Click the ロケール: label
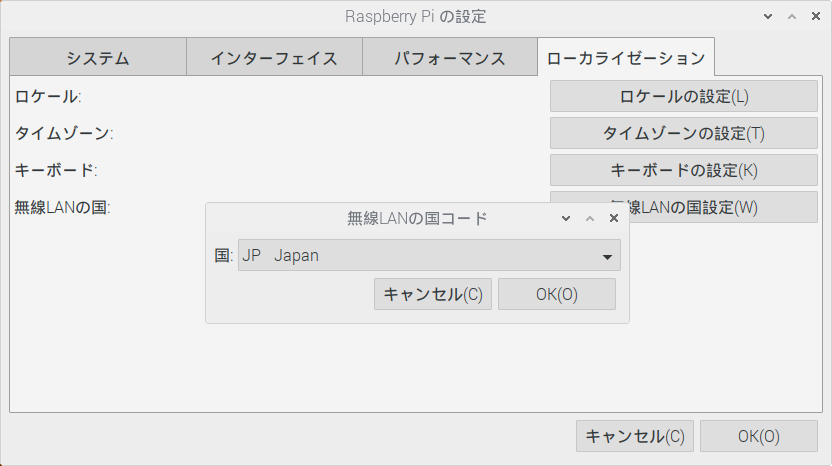This screenshot has width=832, height=466. pos(48,97)
